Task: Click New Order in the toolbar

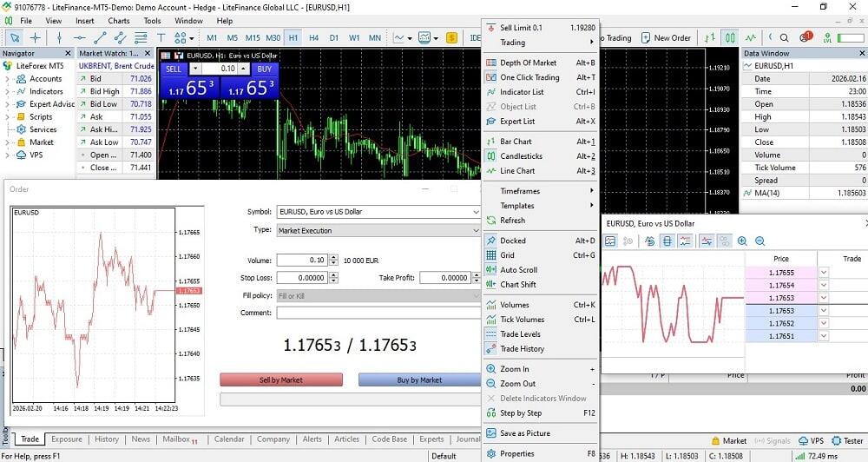Action: 666,37
